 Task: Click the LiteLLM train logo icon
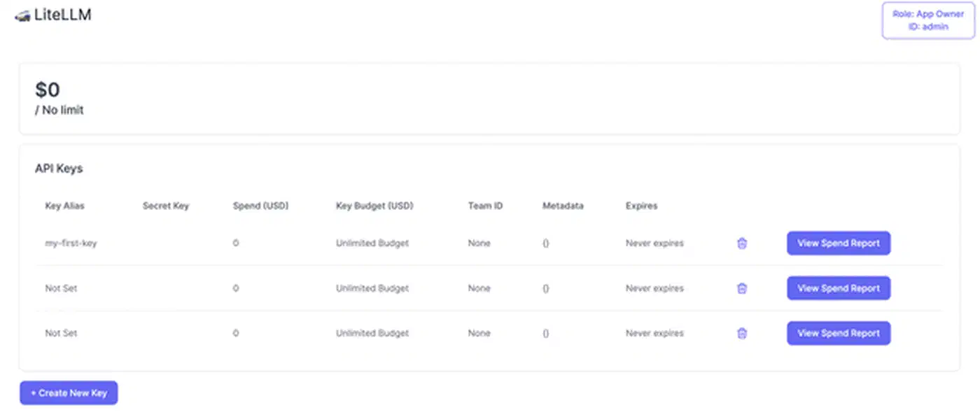tap(22, 15)
